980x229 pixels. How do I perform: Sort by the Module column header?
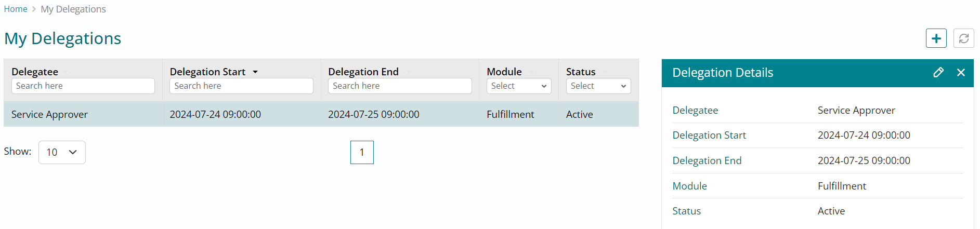[504, 72]
